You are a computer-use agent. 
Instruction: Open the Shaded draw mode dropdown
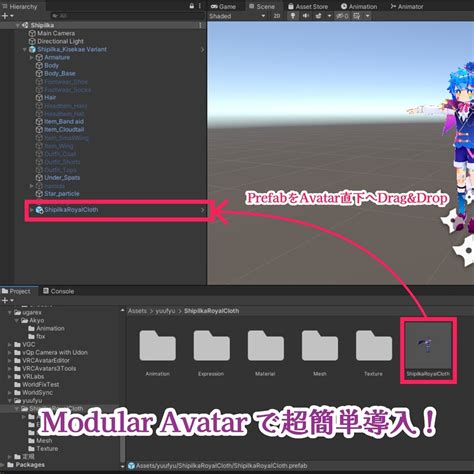(237, 16)
